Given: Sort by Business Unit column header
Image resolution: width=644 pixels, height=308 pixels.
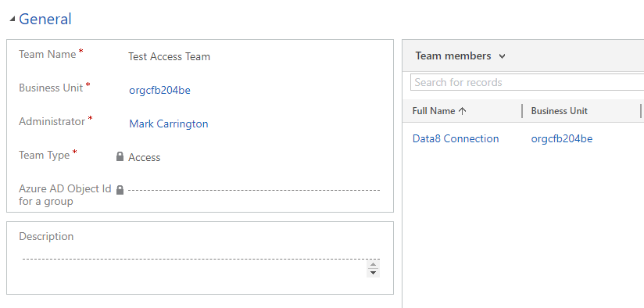Looking at the screenshot, I should pos(560,111).
